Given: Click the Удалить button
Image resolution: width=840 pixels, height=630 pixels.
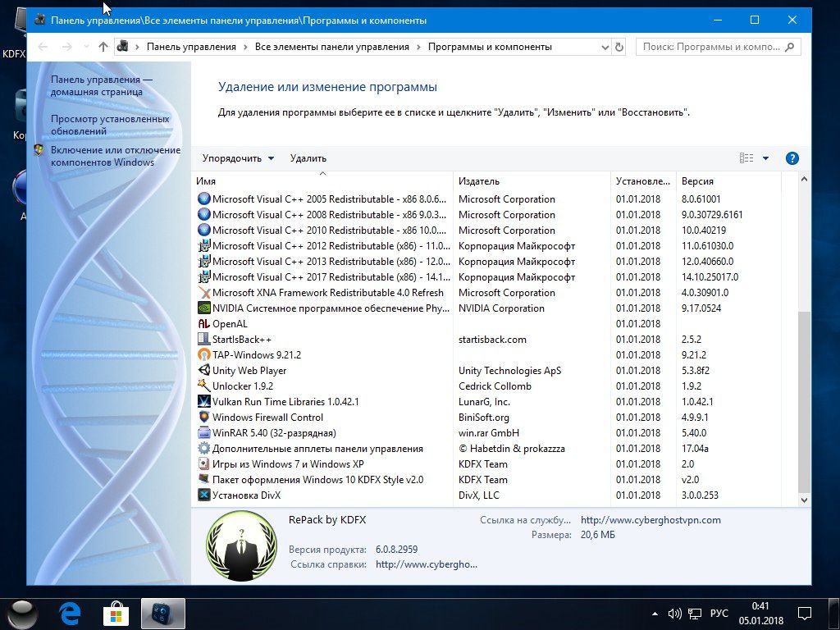Looking at the screenshot, I should pos(308,158).
